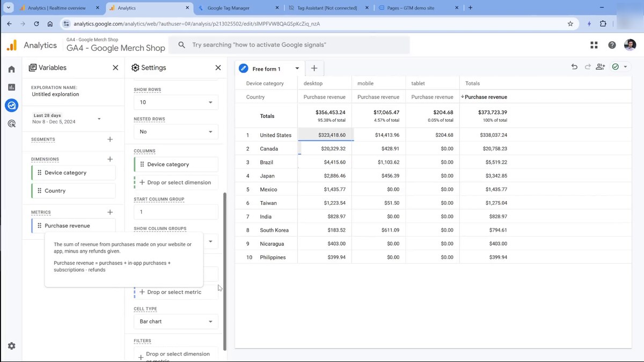Open the Show column groups dropdown arrow
644x362 pixels.
[x=210, y=241]
